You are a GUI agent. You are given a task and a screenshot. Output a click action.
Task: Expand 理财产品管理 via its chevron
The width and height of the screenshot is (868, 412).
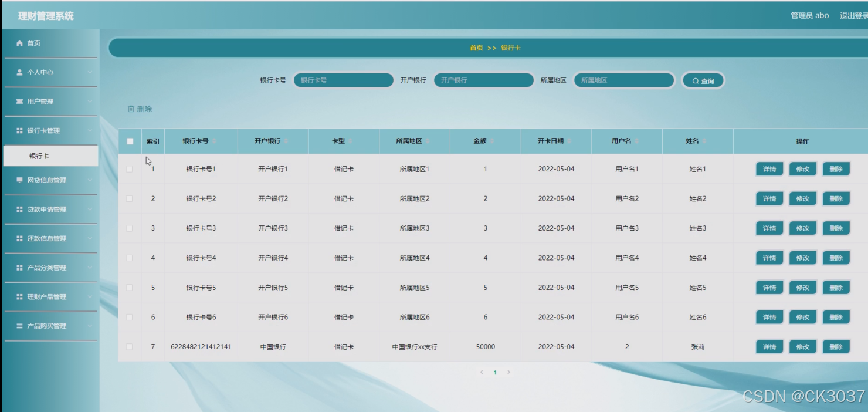pos(90,297)
